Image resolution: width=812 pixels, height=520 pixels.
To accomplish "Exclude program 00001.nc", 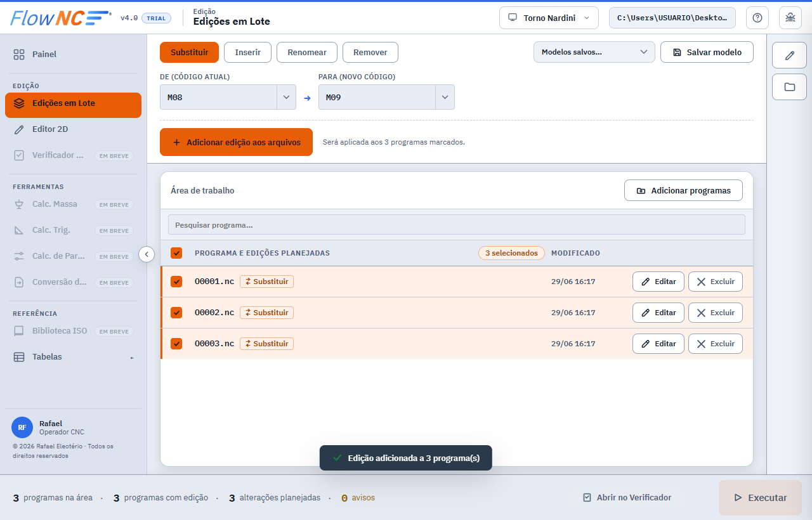I will coord(715,282).
